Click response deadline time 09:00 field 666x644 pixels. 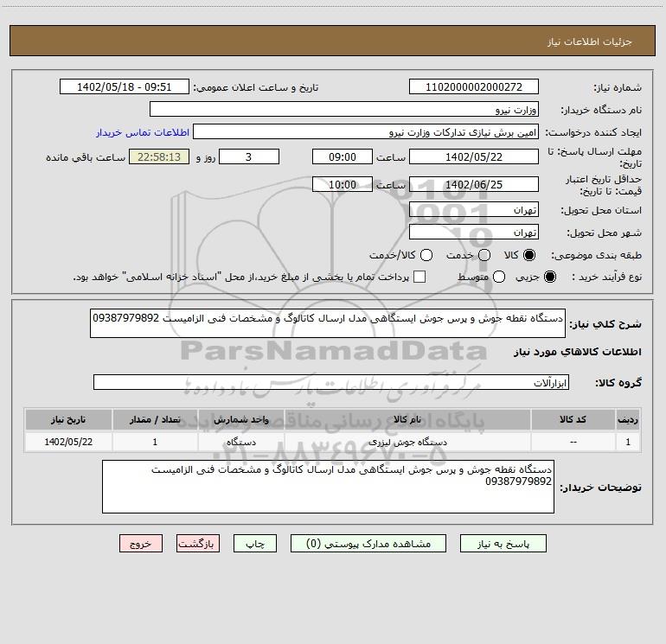[x=343, y=156]
